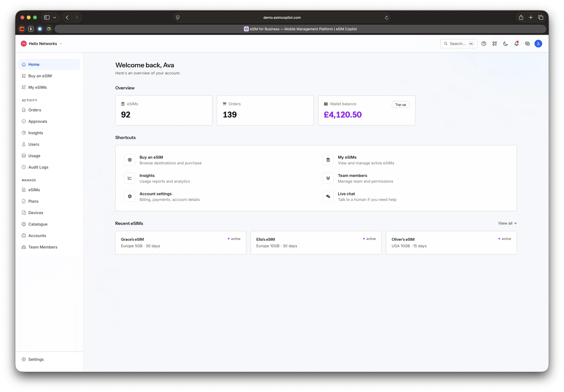Viewport: 564px width, 392px height.
Task: Click the Team members shortcut icon
Action: point(328,178)
